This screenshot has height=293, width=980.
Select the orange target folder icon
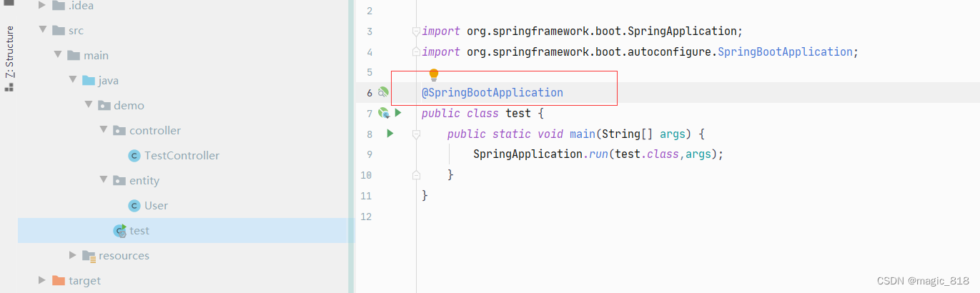[x=59, y=280]
